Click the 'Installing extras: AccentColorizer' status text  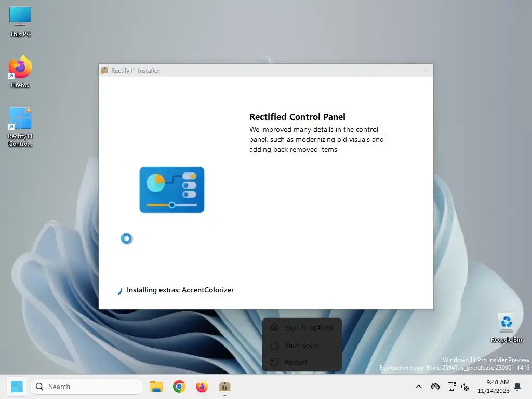point(180,290)
